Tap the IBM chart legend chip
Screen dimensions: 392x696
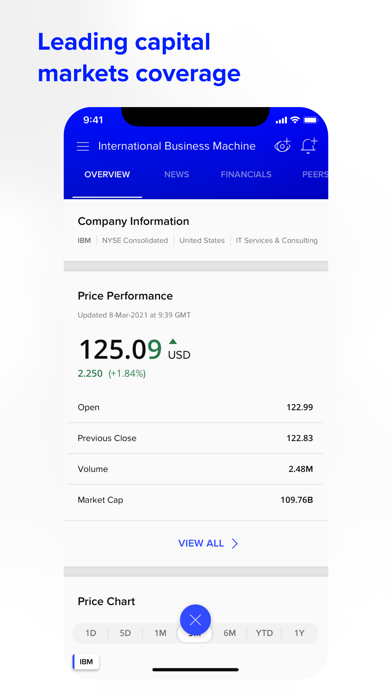(86, 662)
